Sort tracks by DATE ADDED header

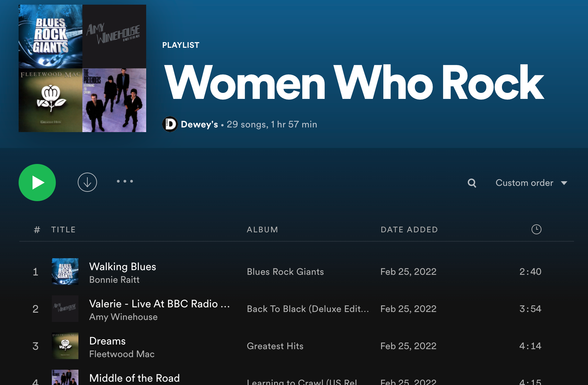(409, 230)
